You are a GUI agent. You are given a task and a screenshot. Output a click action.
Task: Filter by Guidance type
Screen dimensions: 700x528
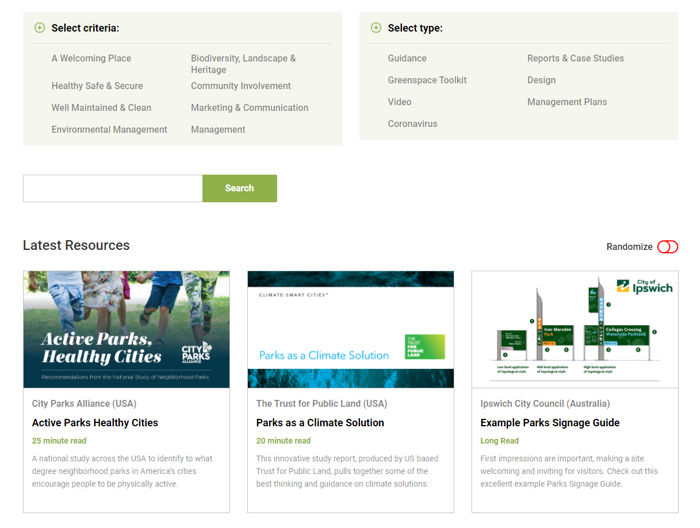click(x=407, y=58)
